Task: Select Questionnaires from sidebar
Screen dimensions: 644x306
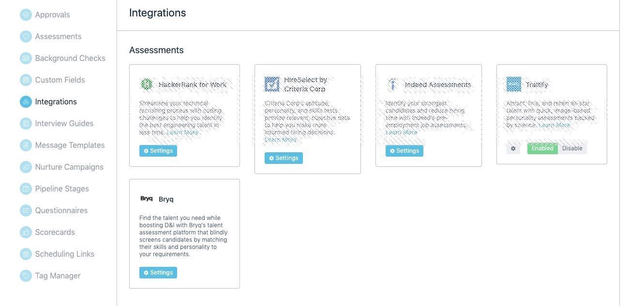Action: [61, 211]
